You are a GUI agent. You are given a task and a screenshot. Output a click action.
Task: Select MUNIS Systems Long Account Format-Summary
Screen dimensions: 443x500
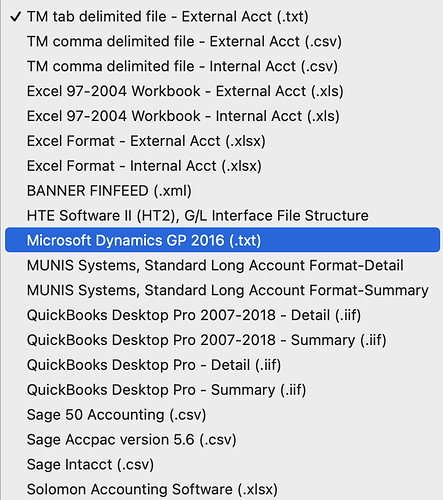click(222, 290)
